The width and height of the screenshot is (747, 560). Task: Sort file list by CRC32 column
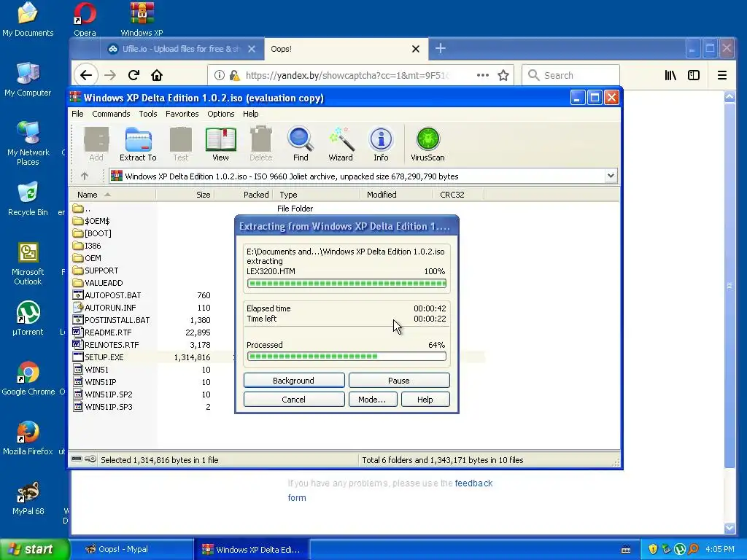click(x=458, y=194)
